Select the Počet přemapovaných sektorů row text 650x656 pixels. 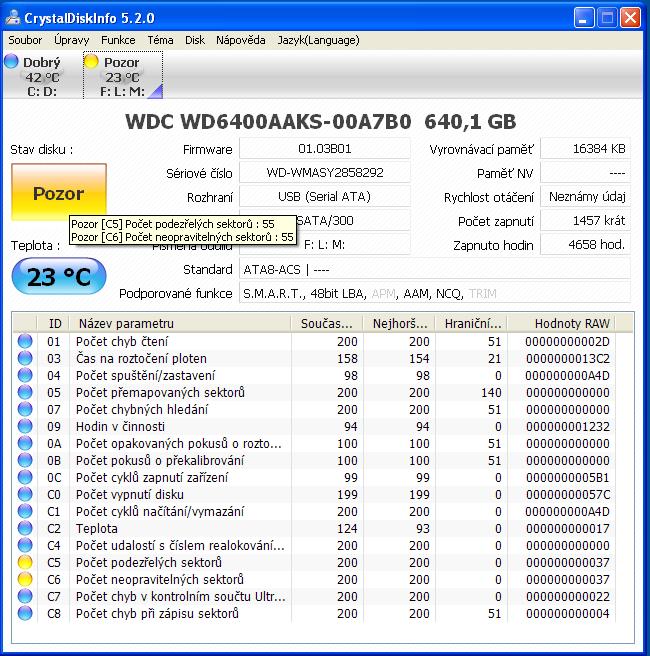[160, 392]
